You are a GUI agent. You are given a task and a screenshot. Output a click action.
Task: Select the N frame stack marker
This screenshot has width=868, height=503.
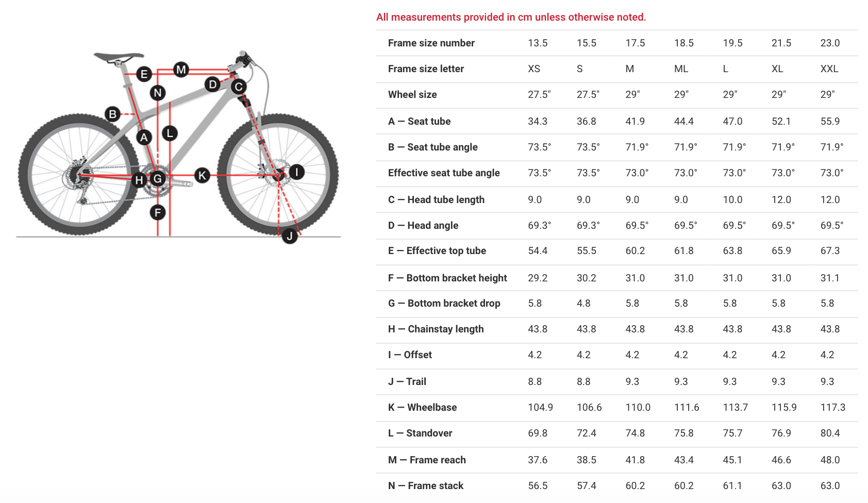coord(158,93)
